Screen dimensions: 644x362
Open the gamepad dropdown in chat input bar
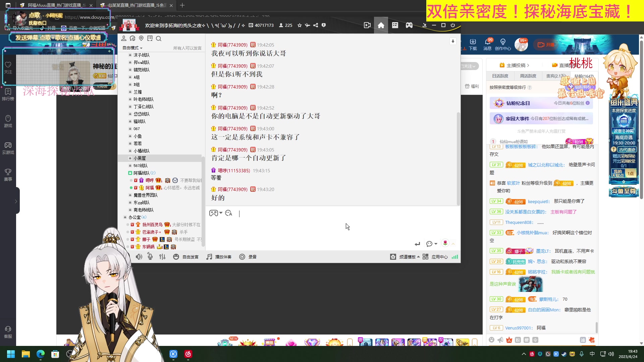coord(216,213)
